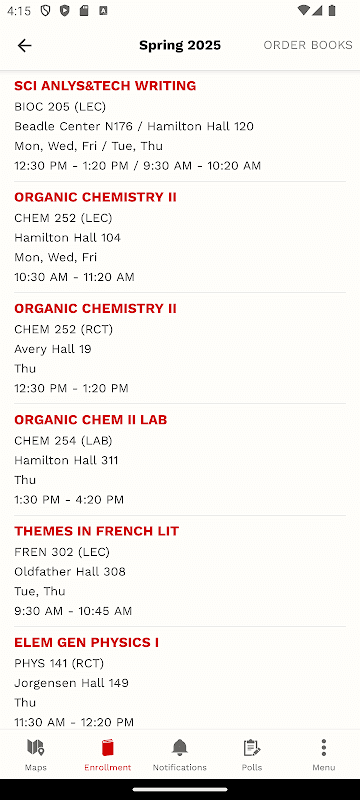The image size is (360, 800).
Task: Open the Maps tab icon
Action: [36, 748]
